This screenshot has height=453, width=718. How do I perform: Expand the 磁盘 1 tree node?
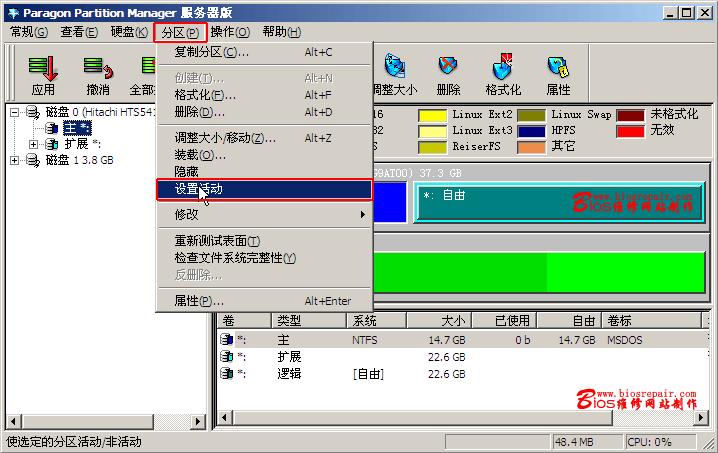click(x=15, y=160)
